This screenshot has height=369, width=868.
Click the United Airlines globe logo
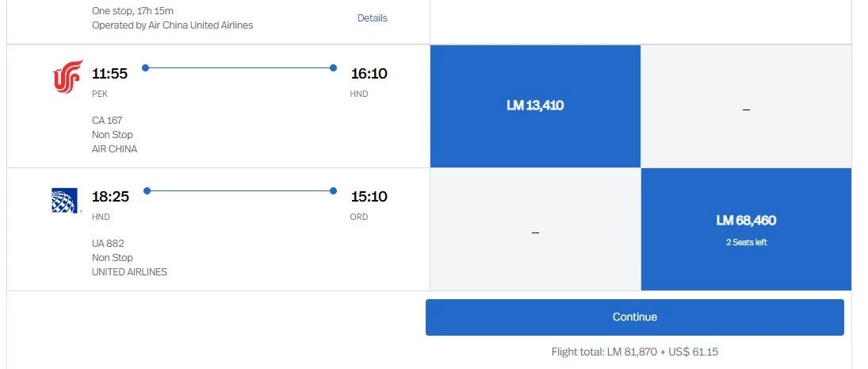(66, 200)
